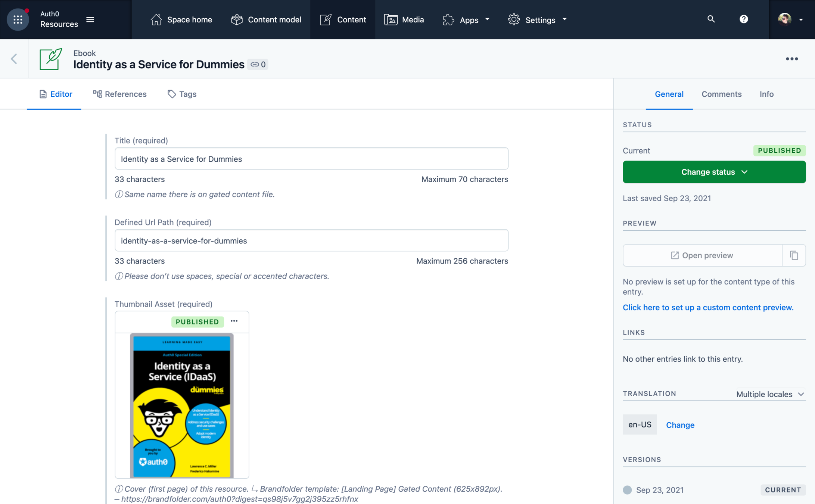This screenshot has width=815, height=504.
Task: Click the 'Maximum 70 characters' text
Action: [465, 179]
